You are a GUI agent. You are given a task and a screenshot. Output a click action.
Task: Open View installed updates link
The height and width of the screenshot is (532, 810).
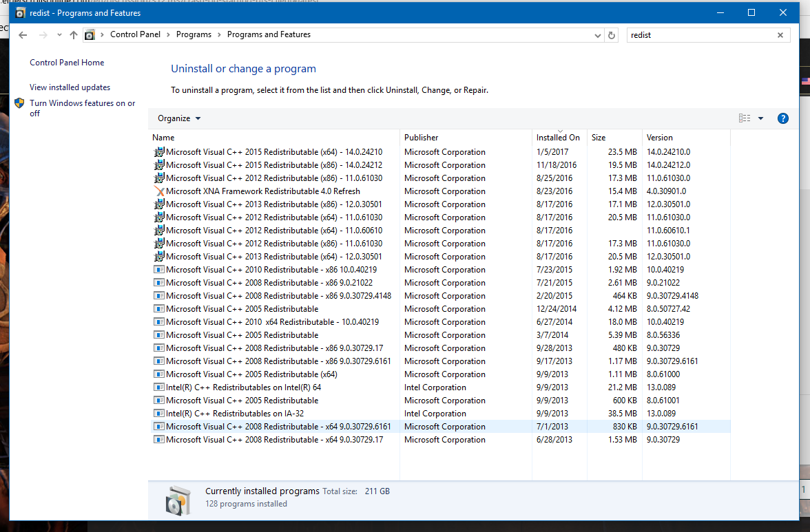pos(70,87)
